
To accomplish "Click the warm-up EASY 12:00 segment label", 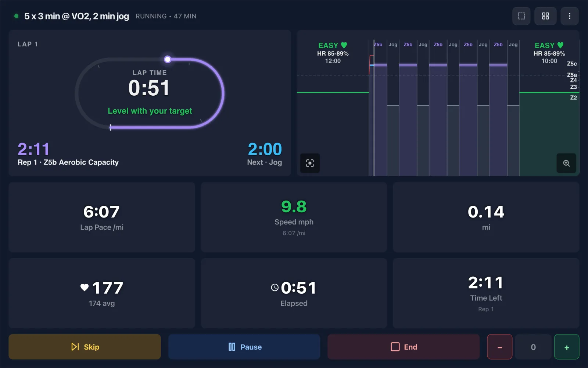I will pos(333,53).
